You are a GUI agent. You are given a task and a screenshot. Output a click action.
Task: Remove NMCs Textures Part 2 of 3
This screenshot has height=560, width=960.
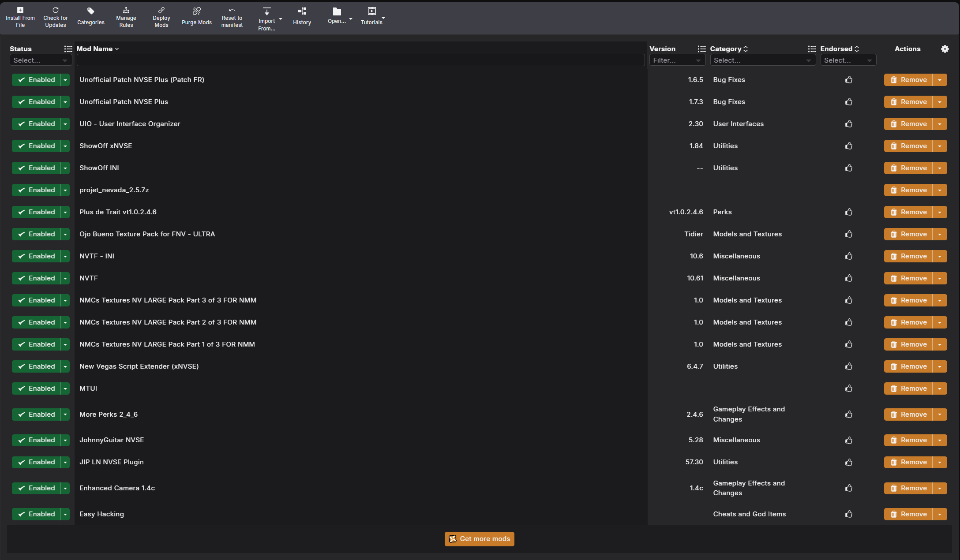coord(908,322)
